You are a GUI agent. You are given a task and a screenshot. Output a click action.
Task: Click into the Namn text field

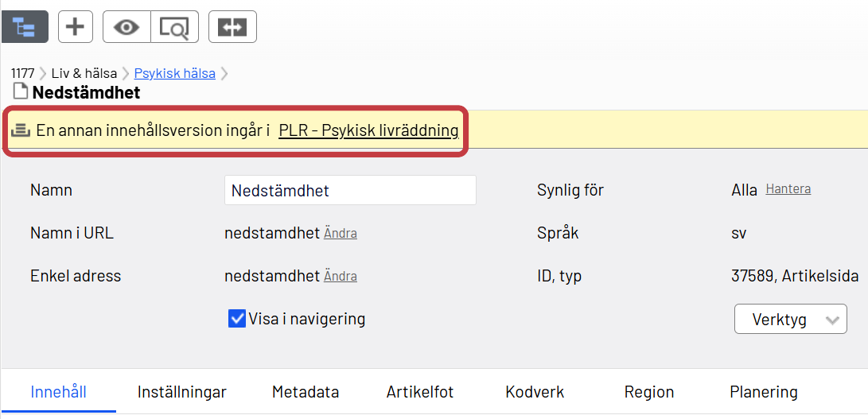(350, 191)
